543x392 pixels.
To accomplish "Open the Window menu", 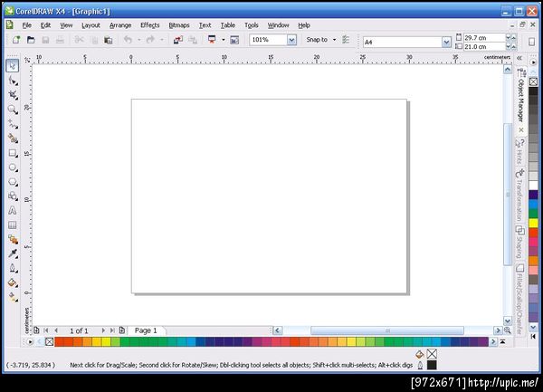I will point(278,25).
